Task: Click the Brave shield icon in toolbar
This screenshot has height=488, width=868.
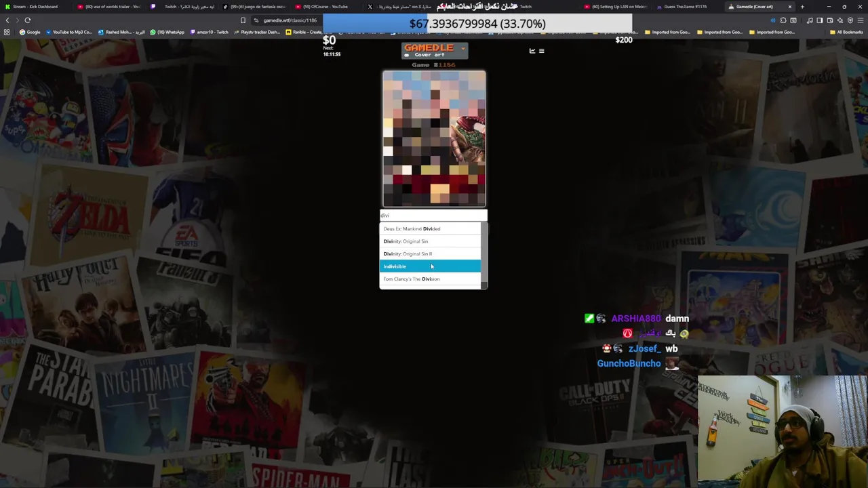Action: coord(850,20)
